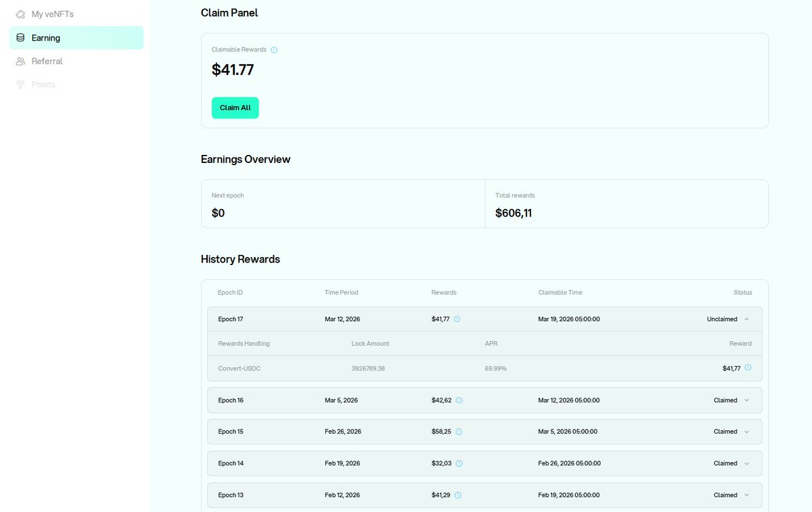Screen dimensions: 812x512
Task: Expand the Epoch 13 row chevron
Action: [746, 495]
